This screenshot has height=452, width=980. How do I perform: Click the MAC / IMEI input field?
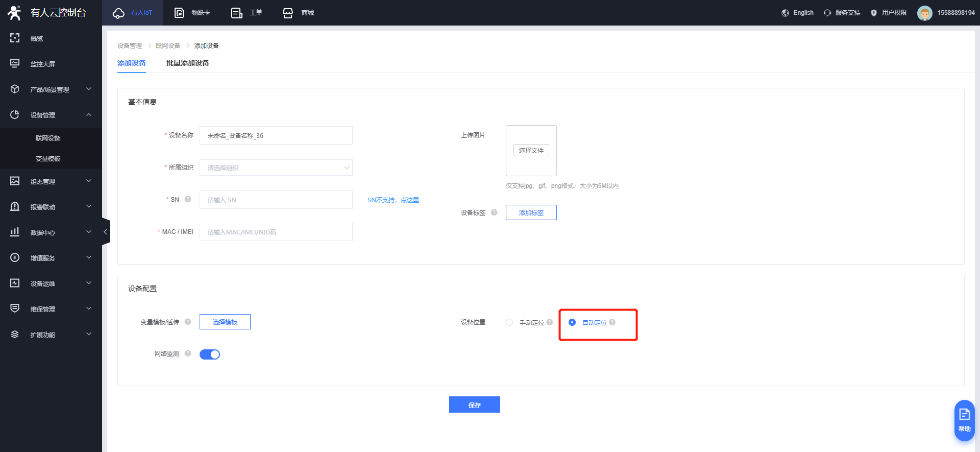pos(276,232)
